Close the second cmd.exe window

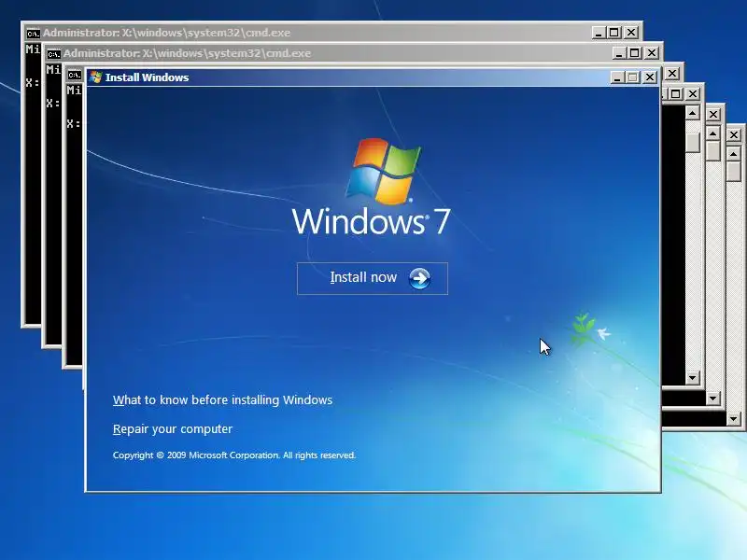(x=651, y=53)
